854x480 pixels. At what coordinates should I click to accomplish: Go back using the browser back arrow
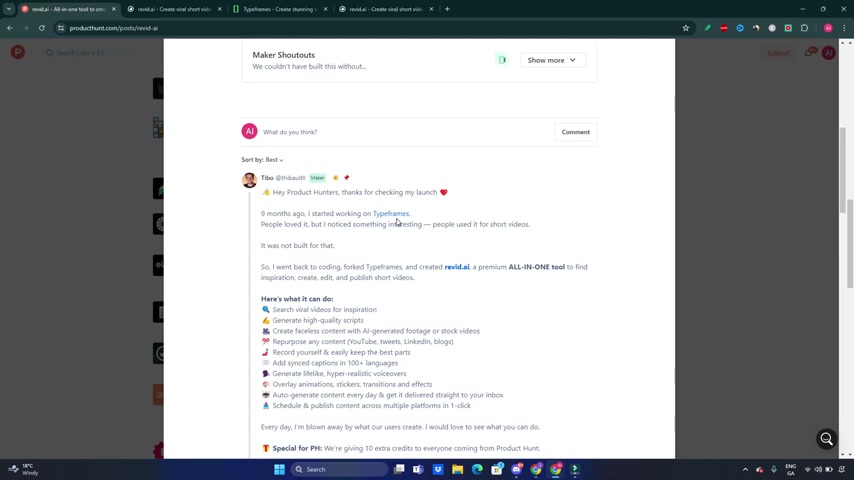click(10, 28)
